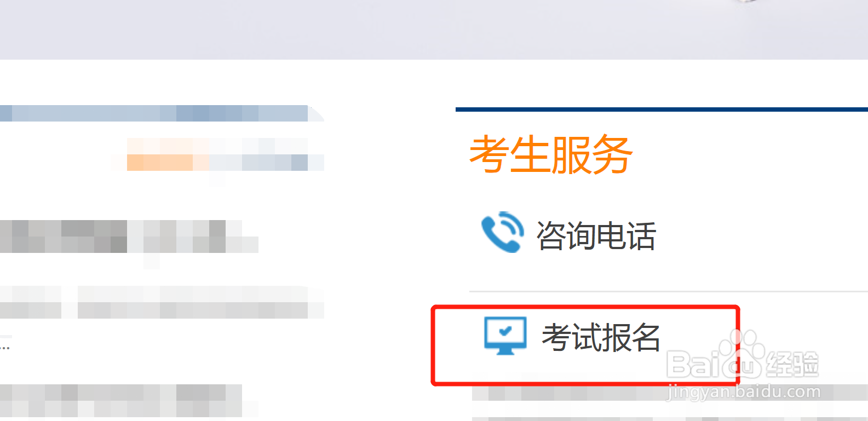Open the 考试报名 link
This screenshot has height=421, width=868.
(601, 337)
